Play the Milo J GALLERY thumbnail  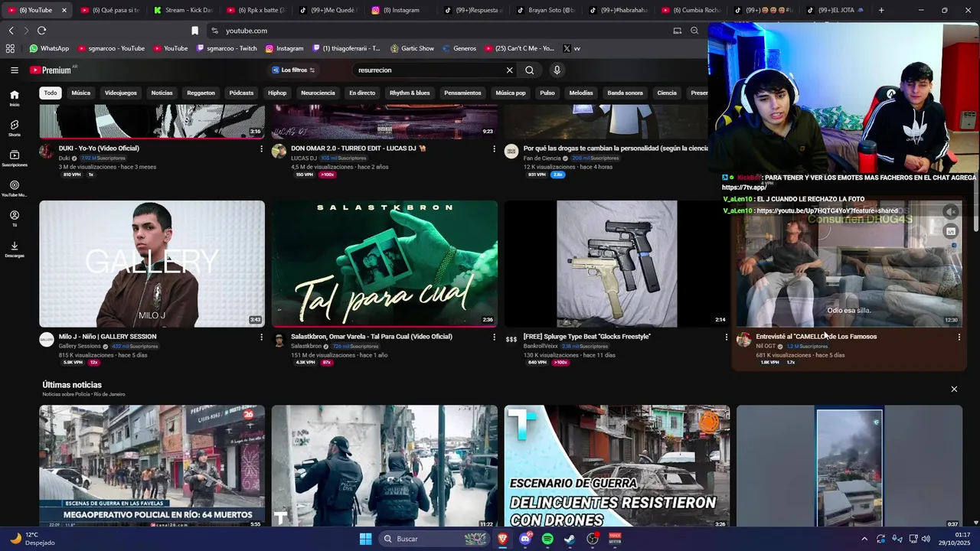tap(152, 264)
